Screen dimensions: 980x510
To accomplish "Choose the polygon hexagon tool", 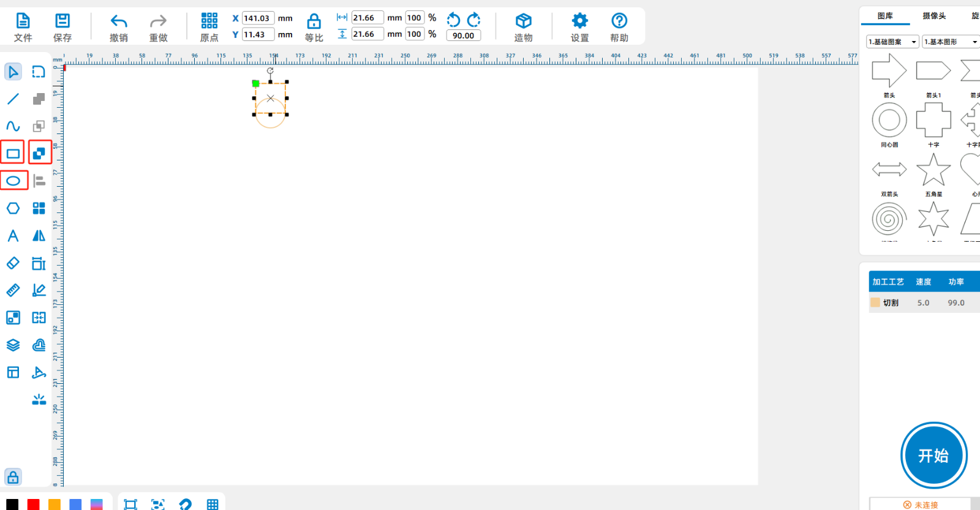I will 13,208.
